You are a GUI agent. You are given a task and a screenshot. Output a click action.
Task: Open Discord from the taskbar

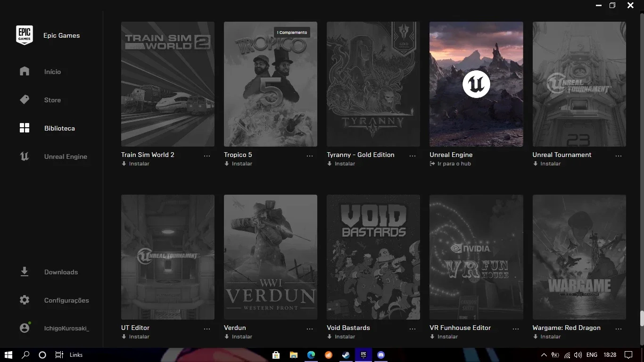[381, 355]
